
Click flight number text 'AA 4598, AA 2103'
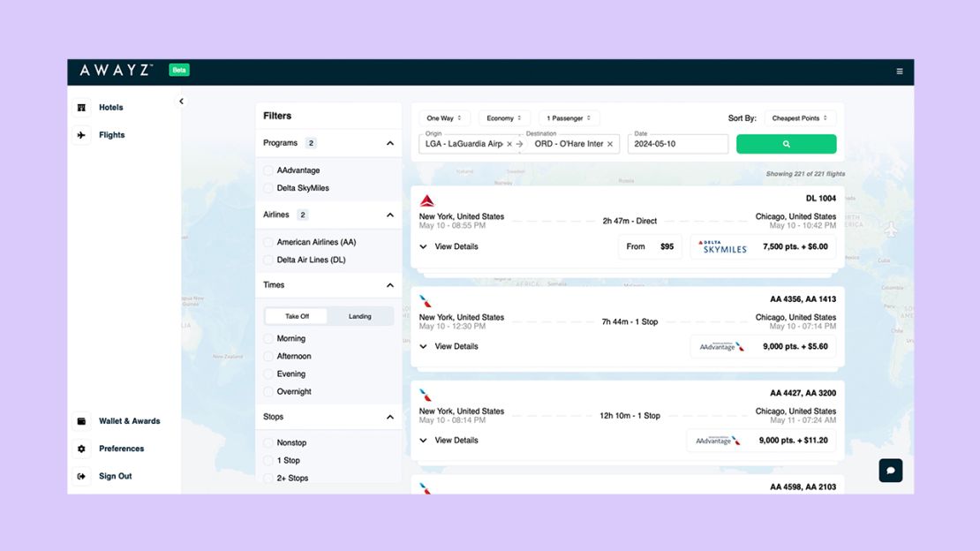(803, 487)
